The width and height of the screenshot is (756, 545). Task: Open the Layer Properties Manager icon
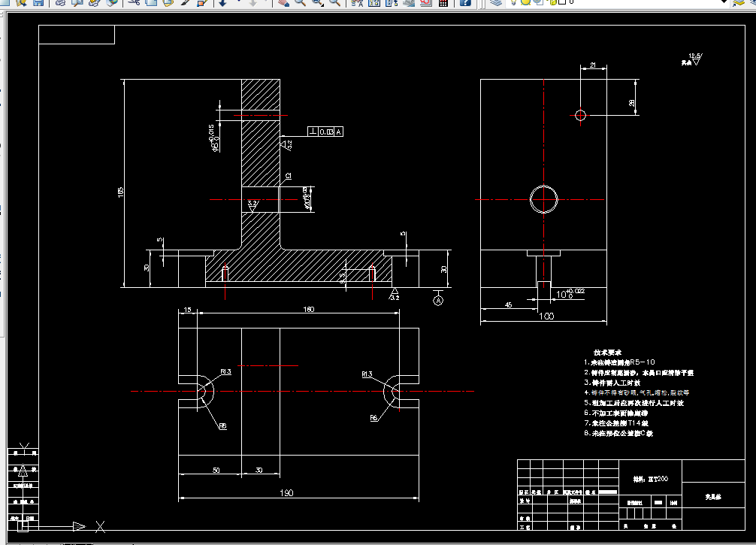496,2
